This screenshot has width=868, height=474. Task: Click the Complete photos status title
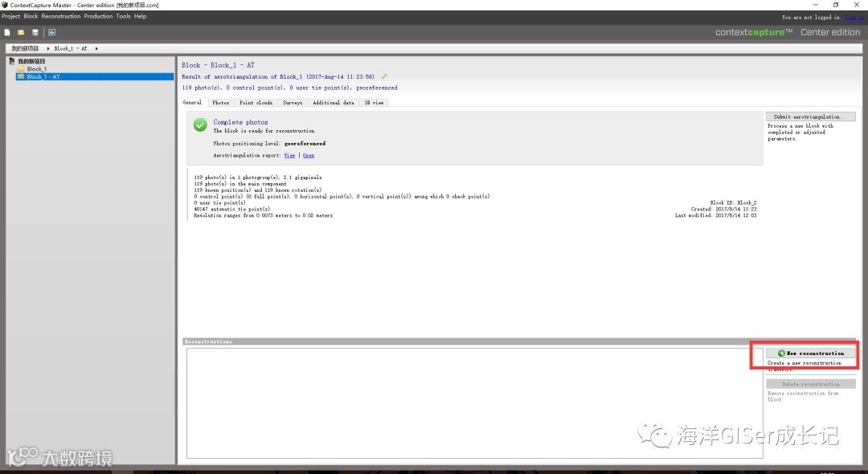[240, 122]
